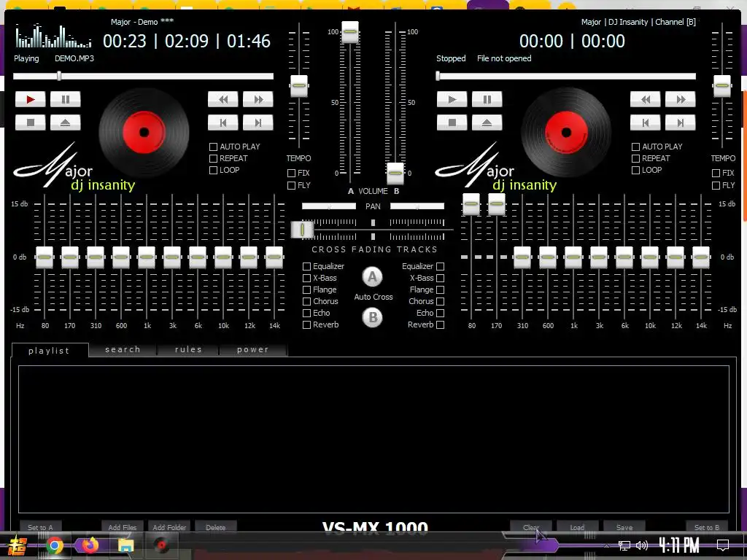Viewport: 747px width, 560px height.
Task: Open Google Chrome from the taskbar
Action: 54,545
